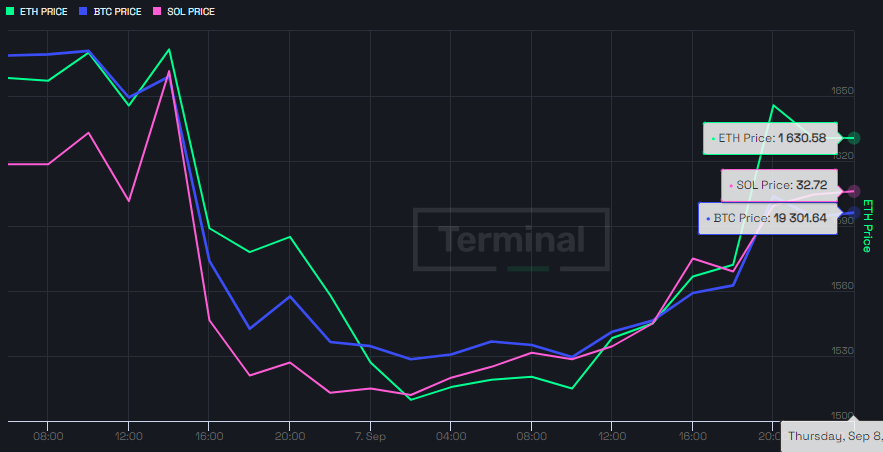Click the SOL Price 32.72 tooltip
This screenshot has width=883, height=452.
coord(779,185)
